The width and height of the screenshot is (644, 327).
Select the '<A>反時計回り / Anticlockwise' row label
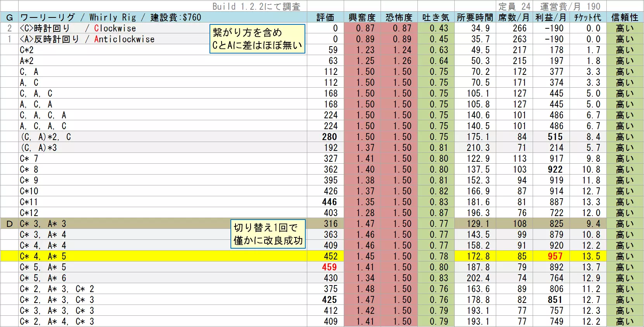pyautogui.click(x=87, y=39)
